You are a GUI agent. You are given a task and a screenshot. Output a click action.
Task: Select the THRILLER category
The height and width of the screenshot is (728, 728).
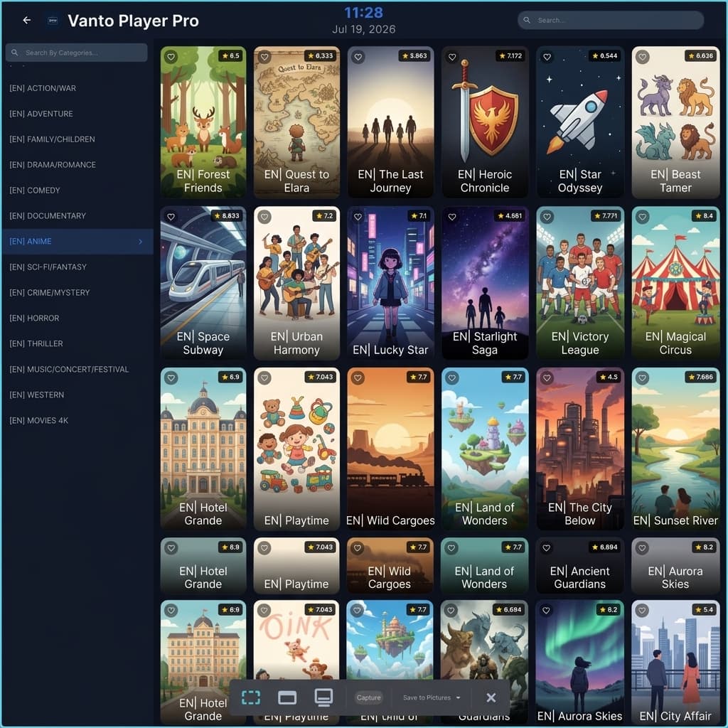tap(77, 343)
